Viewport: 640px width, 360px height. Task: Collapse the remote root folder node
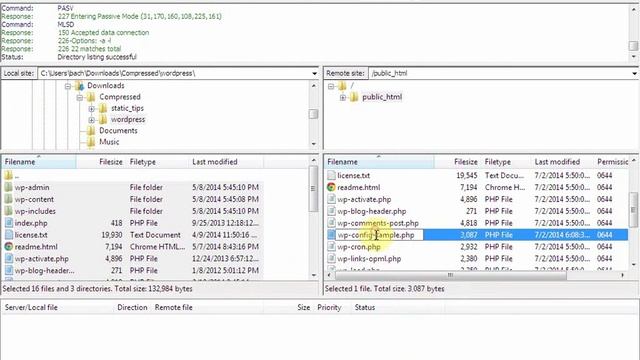point(331,86)
